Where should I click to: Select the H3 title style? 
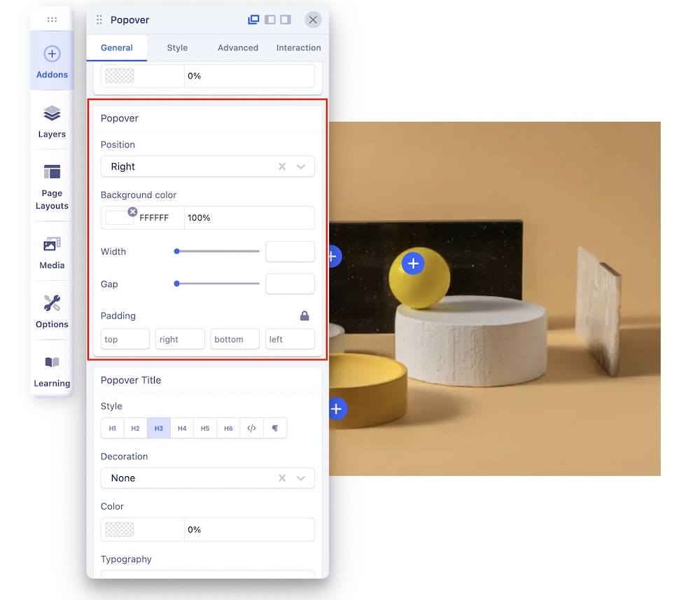coord(159,428)
